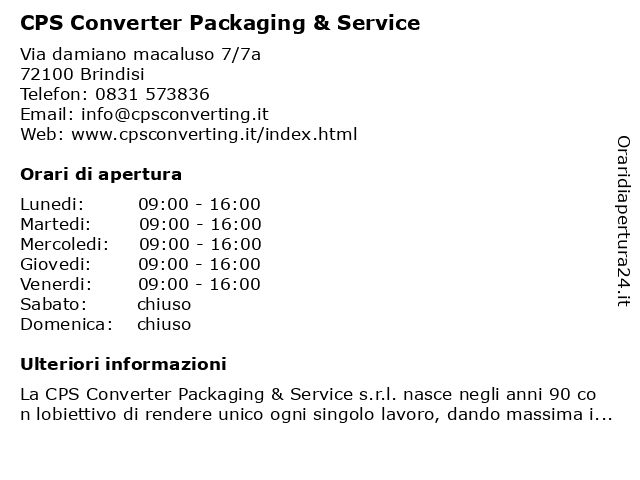This screenshot has width=640, height=480.
Task: Click the Orari di apertura heading
Action: [x=101, y=174]
